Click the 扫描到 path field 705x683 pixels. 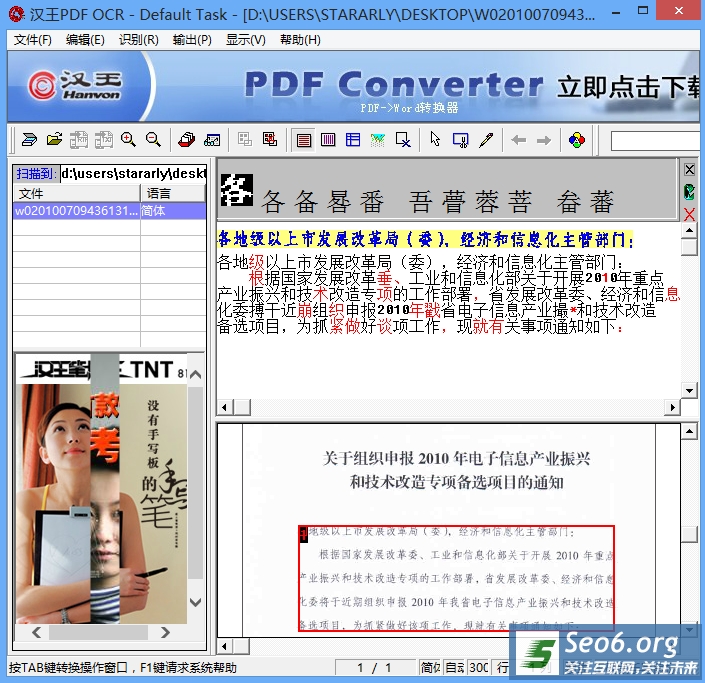pyautogui.click(x=133, y=173)
